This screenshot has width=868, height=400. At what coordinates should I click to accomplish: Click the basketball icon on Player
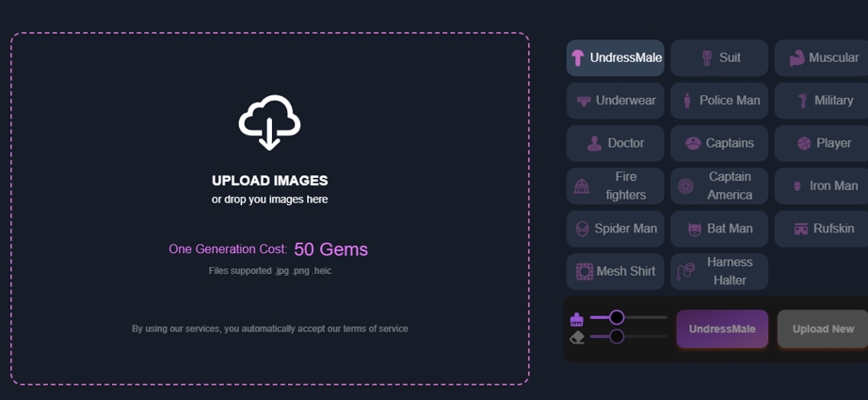point(804,143)
